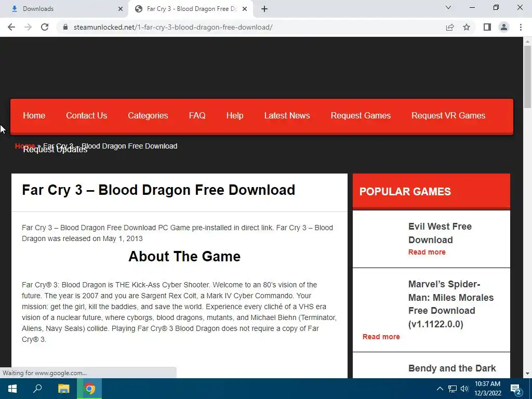Open the Contact Us menu item
Image resolution: width=532 pixels, height=399 pixels.
pos(87,116)
